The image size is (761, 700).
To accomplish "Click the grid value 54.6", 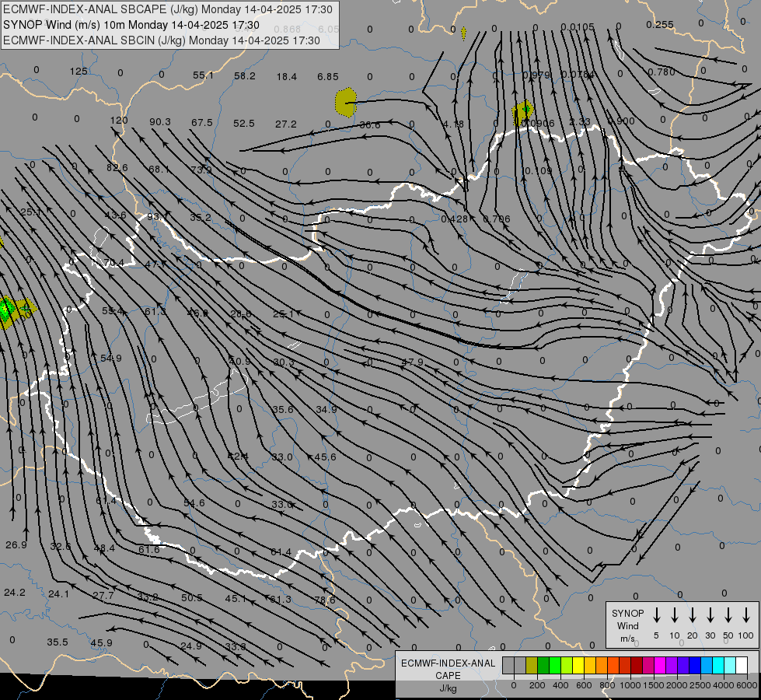I will (x=194, y=502).
